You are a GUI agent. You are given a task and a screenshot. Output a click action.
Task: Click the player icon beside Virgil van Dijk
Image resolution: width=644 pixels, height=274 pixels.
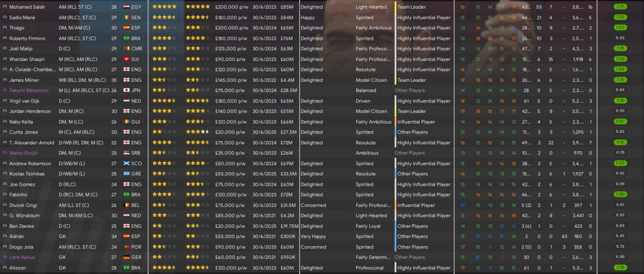(x=4, y=101)
